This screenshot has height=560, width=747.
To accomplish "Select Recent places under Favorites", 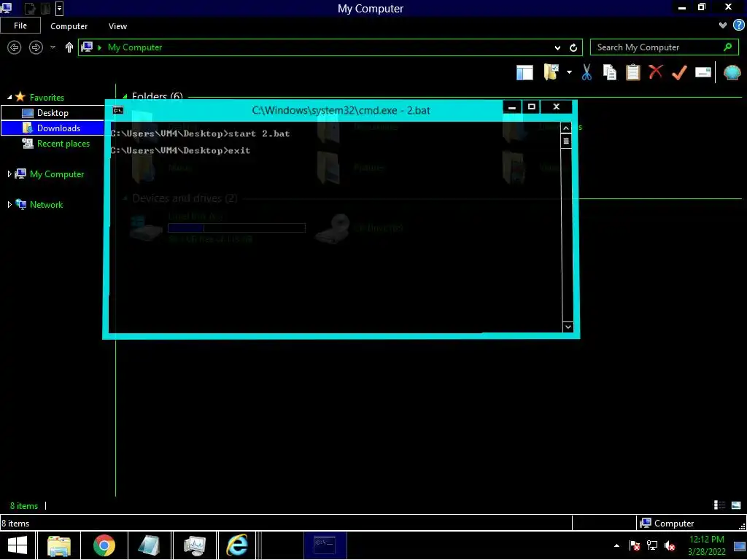I will pyautogui.click(x=63, y=144).
